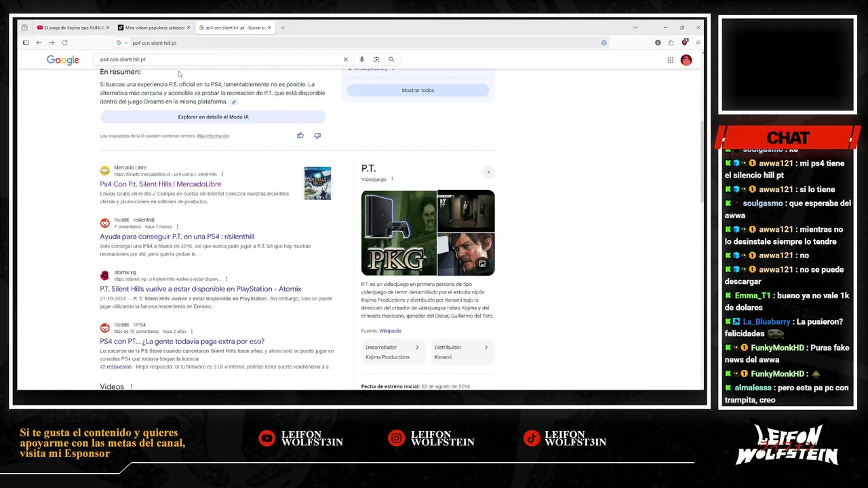Submit search with magnifying glass icon
868x488 pixels.
tap(391, 60)
